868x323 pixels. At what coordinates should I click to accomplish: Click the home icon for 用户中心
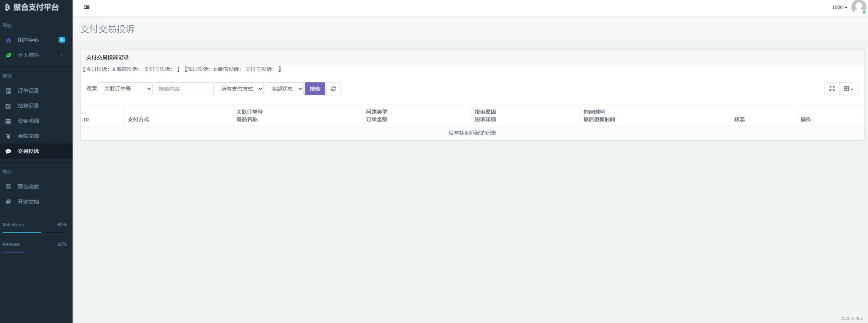9,40
